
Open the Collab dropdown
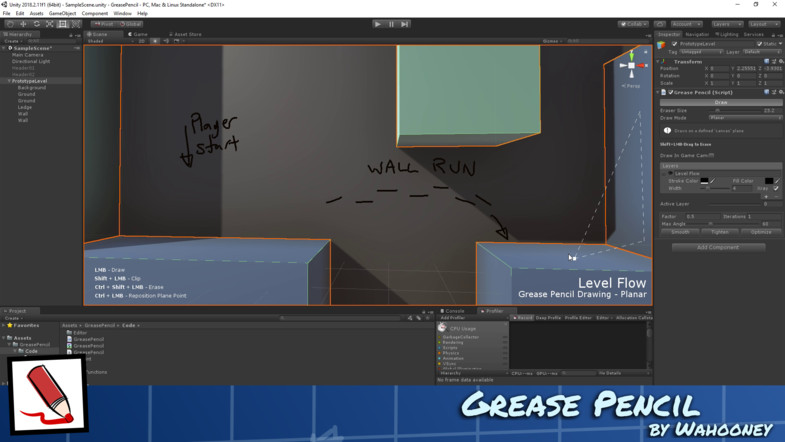point(633,24)
